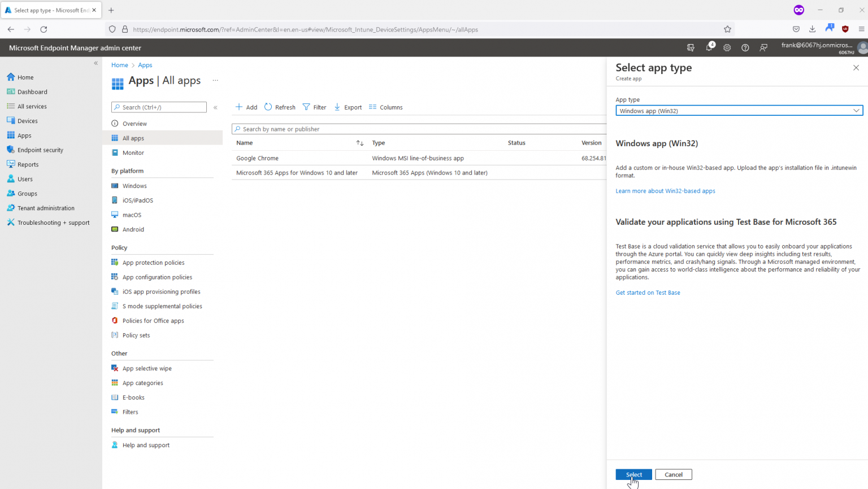Image resolution: width=868 pixels, height=489 pixels.
Task: Open the Win32-based apps learn more link
Action: pos(665,191)
